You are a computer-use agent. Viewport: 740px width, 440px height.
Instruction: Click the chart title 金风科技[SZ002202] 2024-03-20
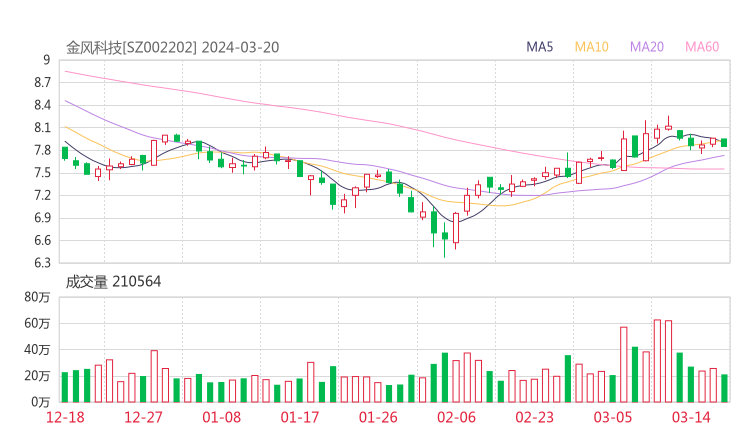coord(172,47)
